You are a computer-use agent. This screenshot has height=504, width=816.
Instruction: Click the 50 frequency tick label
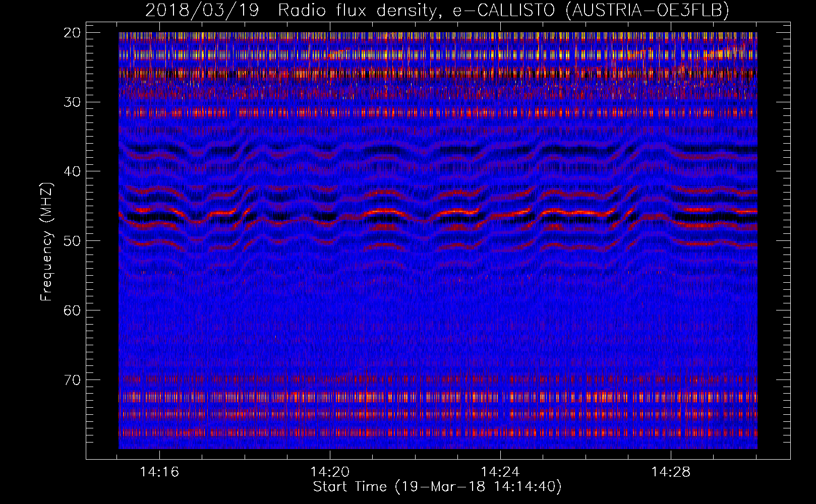pyautogui.click(x=72, y=241)
